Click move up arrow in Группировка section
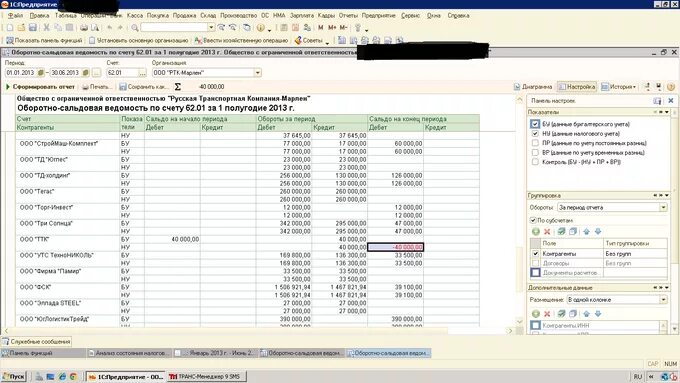680x383 pixels. tap(586, 232)
